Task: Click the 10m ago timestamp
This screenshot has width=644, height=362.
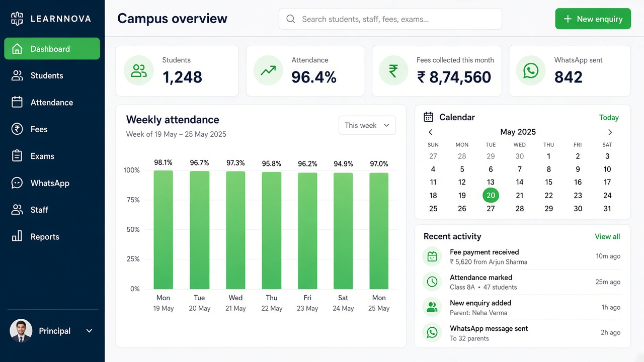Action: (x=608, y=256)
